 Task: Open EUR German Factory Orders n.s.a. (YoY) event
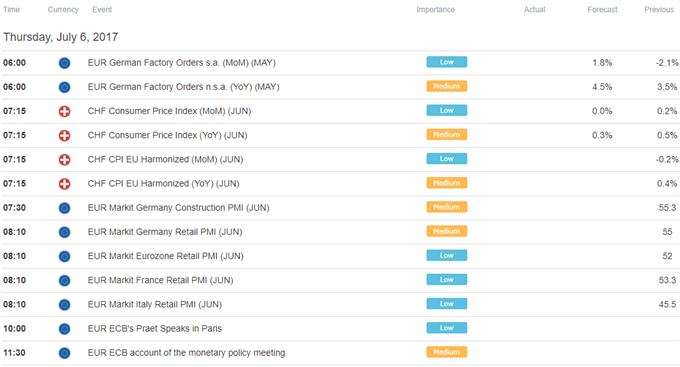point(183,87)
